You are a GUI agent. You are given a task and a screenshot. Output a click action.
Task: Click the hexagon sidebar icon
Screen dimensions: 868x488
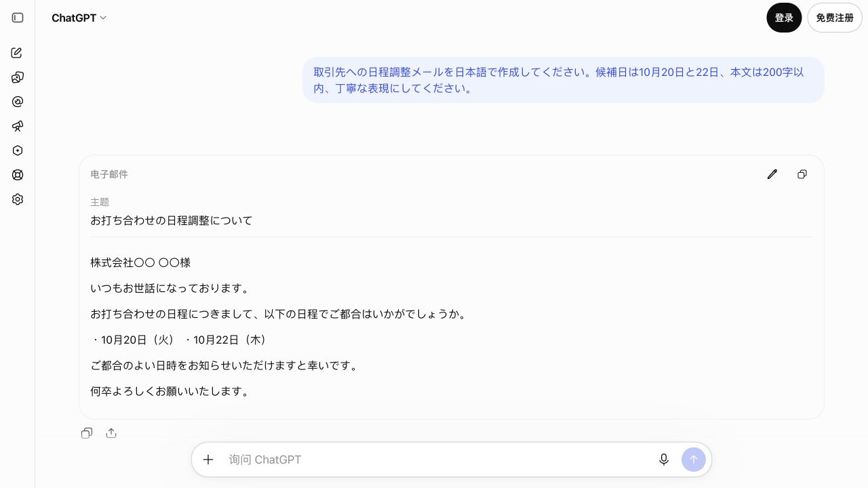[x=18, y=150]
